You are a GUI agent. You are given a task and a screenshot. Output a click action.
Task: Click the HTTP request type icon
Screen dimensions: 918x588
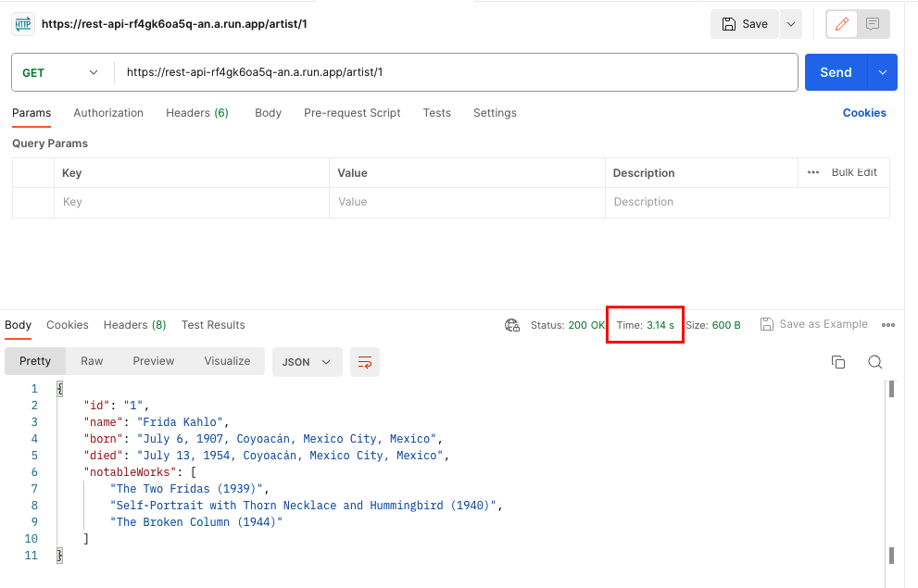pos(23,24)
